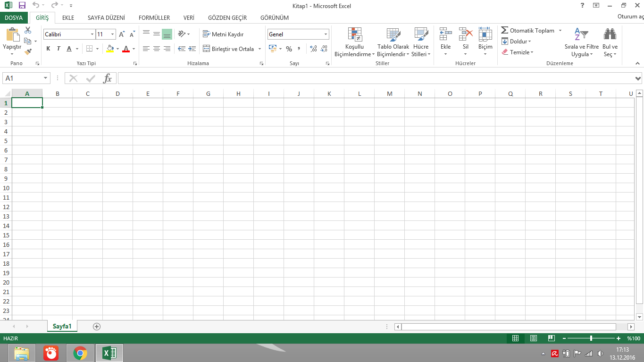Open the Biçim format menu
Screen dimensions: 644x362
[x=485, y=42]
